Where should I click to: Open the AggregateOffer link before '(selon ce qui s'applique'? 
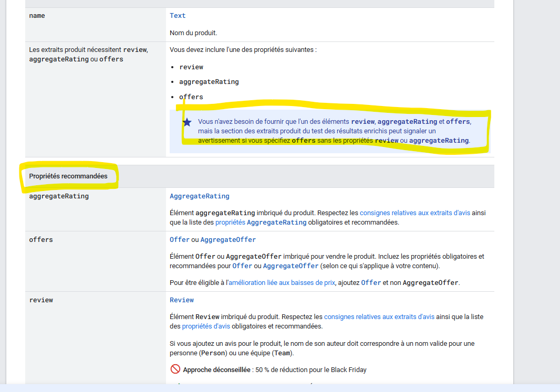pyautogui.click(x=291, y=266)
